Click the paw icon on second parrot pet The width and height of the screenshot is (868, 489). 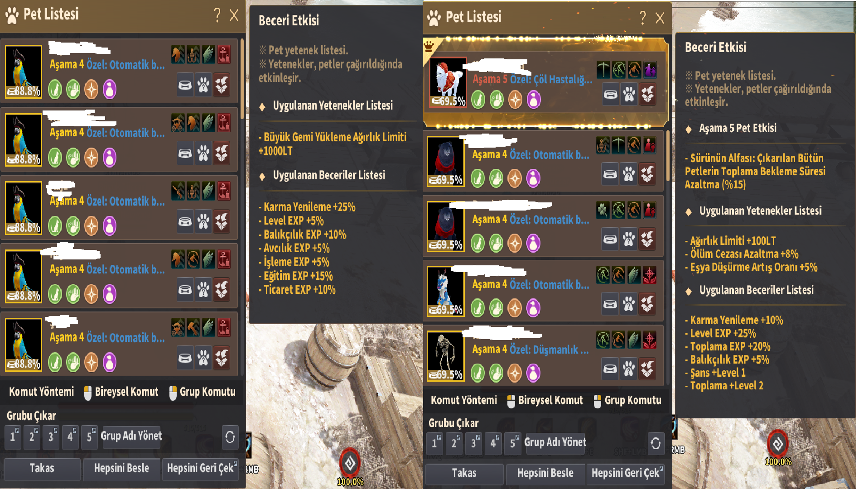pyautogui.click(x=203, y=153)
